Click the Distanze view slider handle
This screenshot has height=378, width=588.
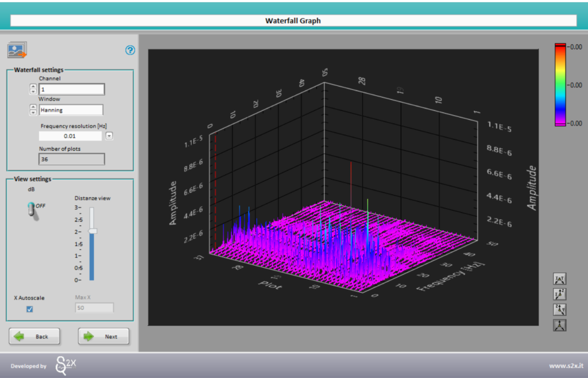[x=92, y=231]
